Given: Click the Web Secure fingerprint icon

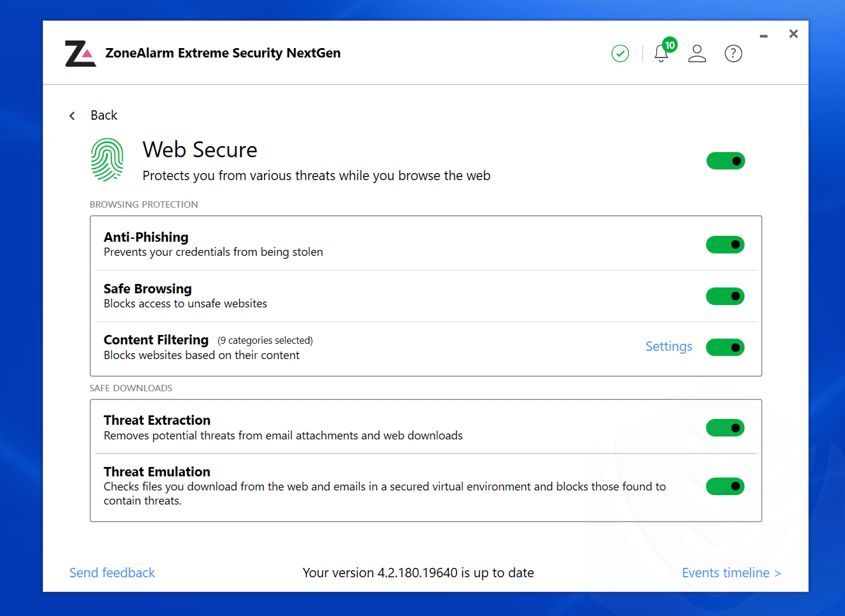Looking at the screenshot, I should click(x=107, y=160).
